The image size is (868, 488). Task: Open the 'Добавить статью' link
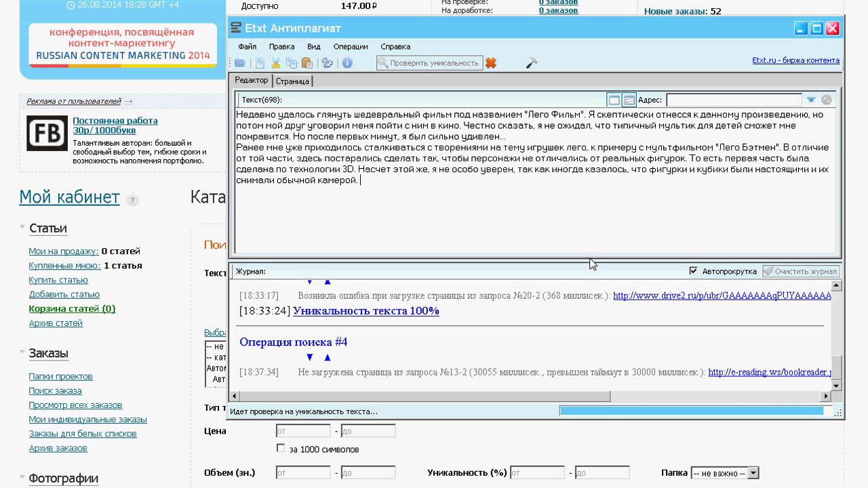[64, 294]
